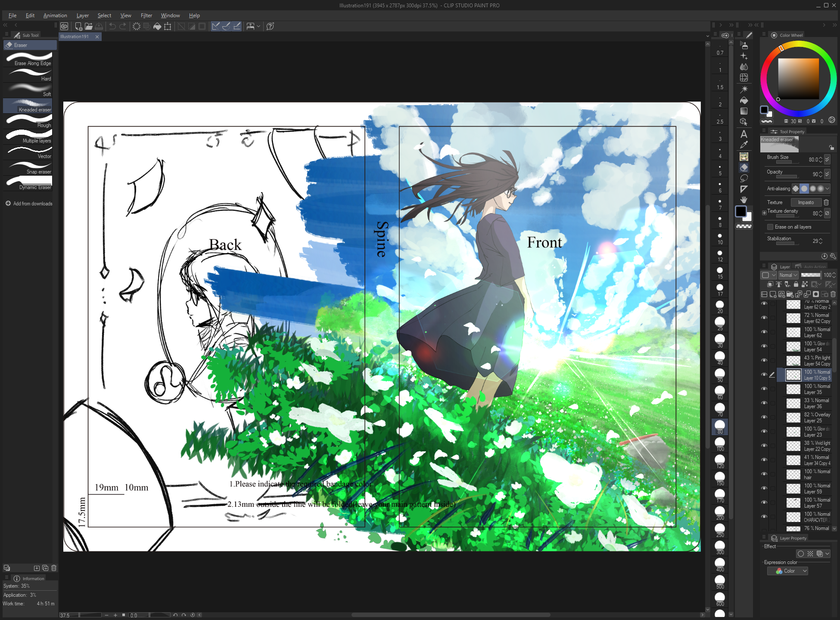
Task: Select the Eyedropper tool
Action: (x=744, y=145)
